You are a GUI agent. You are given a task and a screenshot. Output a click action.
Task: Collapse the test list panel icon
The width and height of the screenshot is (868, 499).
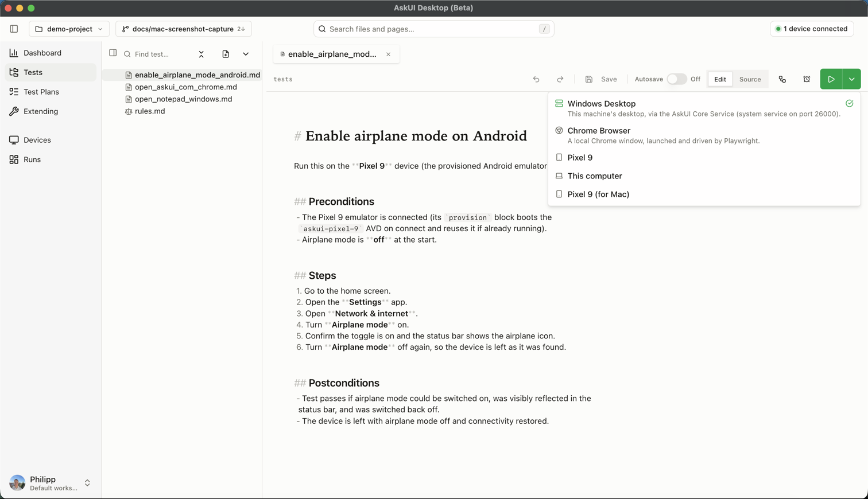click(113, 53)
